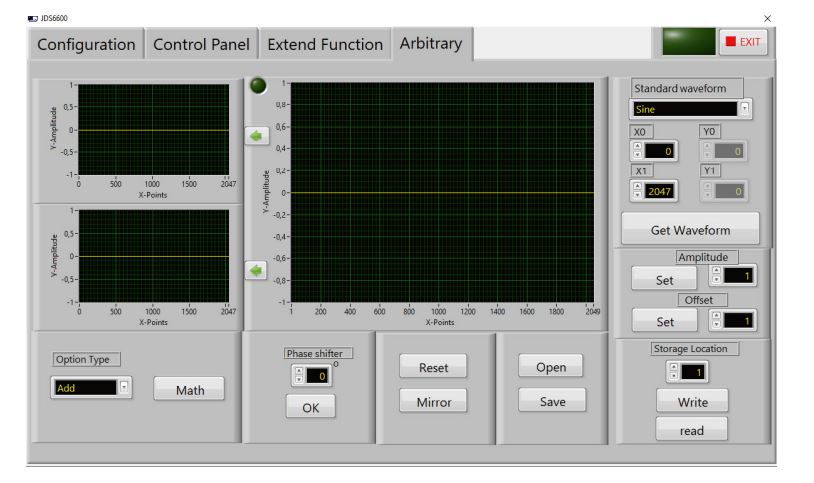Screen dimensions: 814x483
Task: Click the Write button under Storage Location
Action: click(692, 402)
